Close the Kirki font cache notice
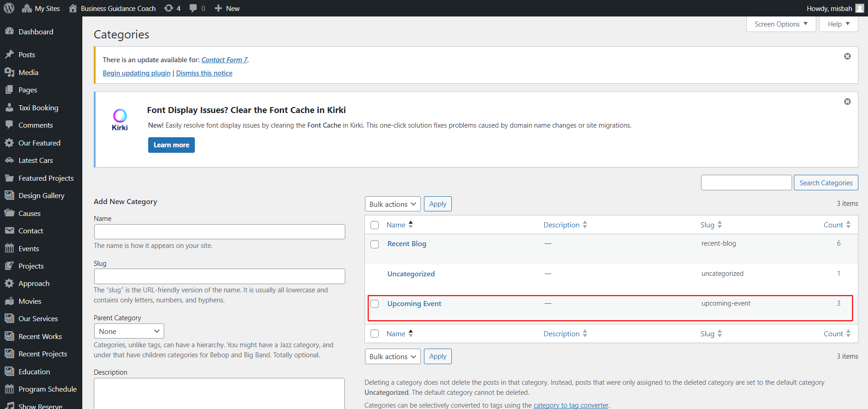The width and height of the screenshot is (868, 409). tap(847, 102)
